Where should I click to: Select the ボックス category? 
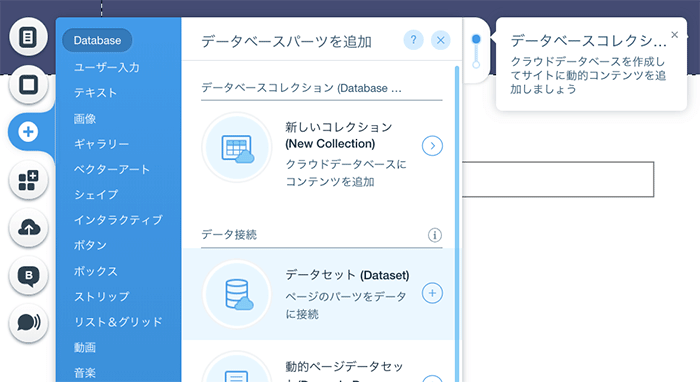[x=95, y=271]
